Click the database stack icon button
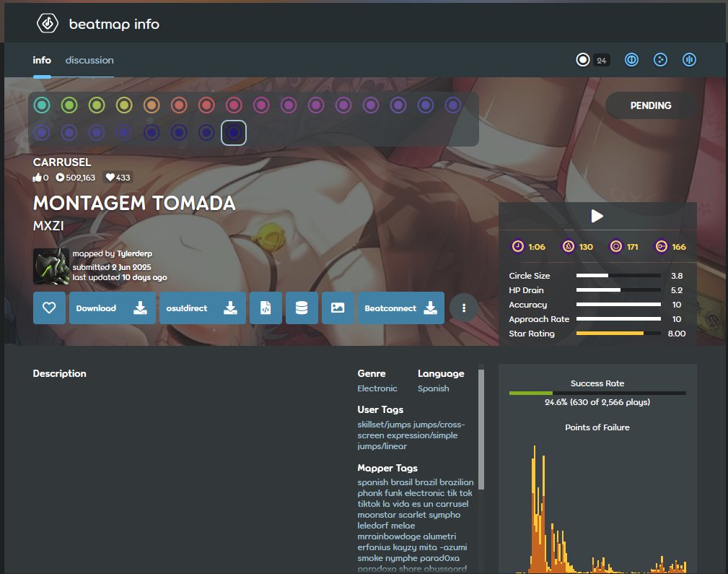728x574 pixels. click(302, 308)
